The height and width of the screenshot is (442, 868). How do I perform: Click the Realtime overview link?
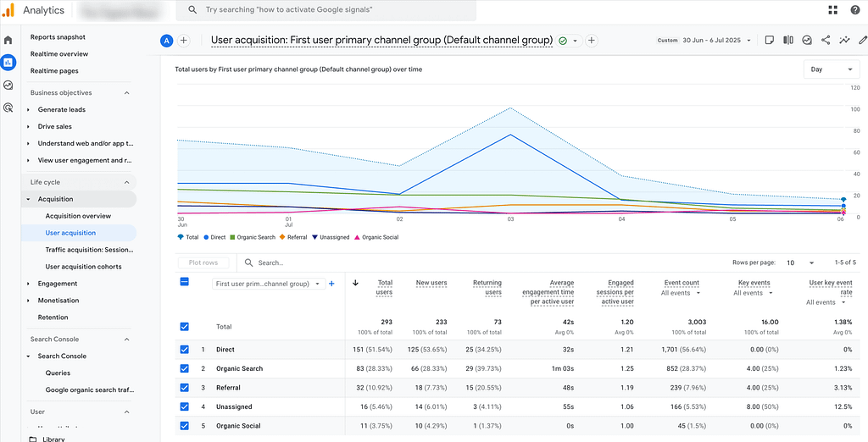pyautogui.click(x=59, y=54)
